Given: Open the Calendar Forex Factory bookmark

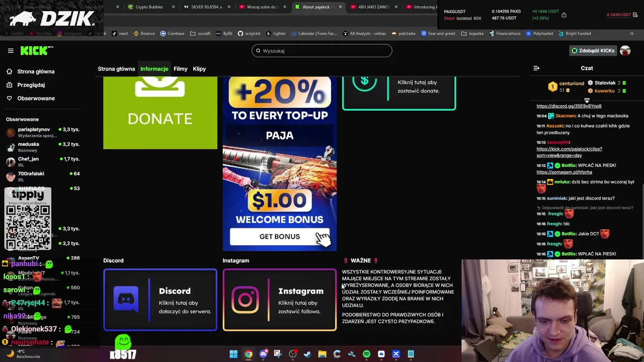Looking at the screenshot, I should 313,34.
